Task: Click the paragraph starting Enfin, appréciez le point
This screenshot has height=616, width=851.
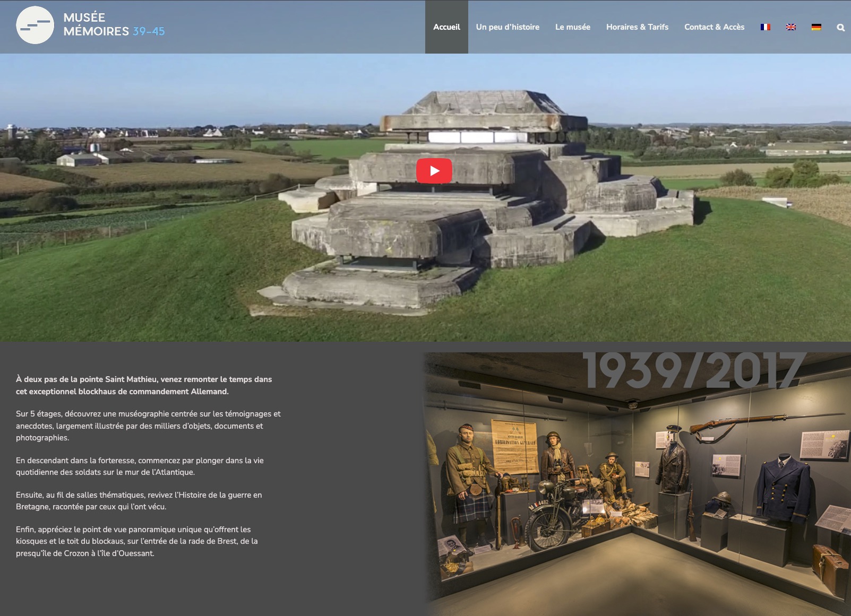Action: click(x=136, y=541)
